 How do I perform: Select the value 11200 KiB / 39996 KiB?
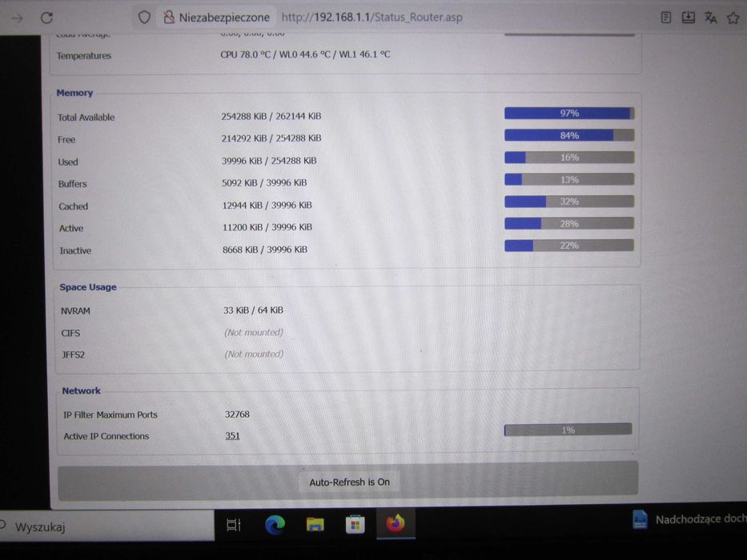267,227
